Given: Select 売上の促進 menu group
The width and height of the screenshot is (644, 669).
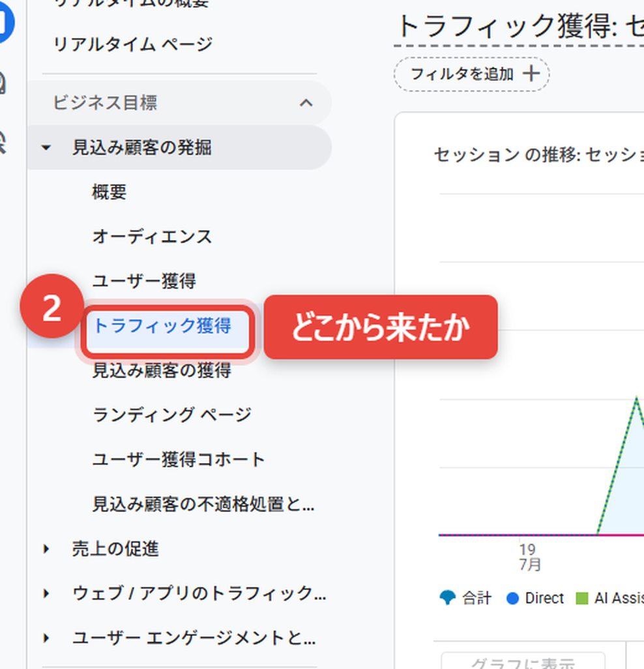Looking at the screenshot, I should [x=115, y=548].
